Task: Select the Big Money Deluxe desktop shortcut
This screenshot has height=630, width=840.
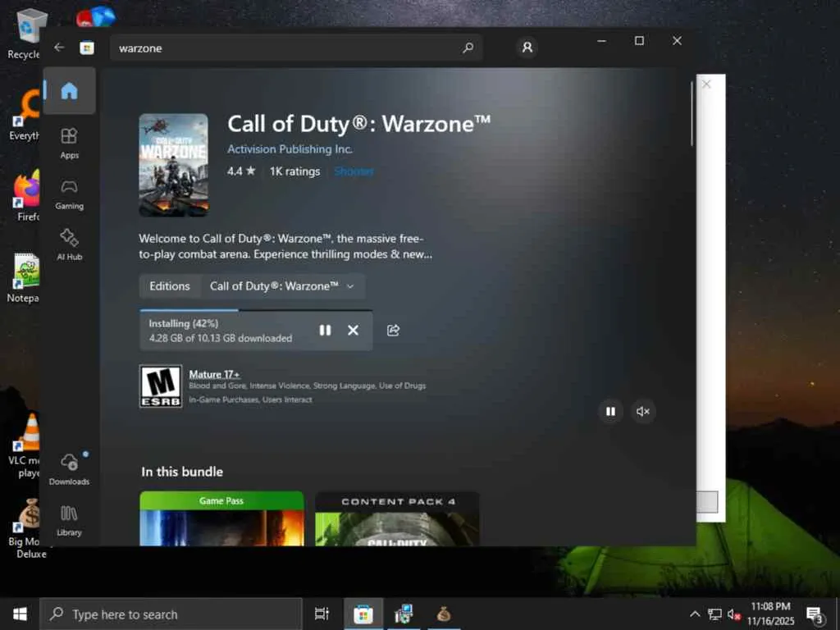Action: [x=25, y=528]
